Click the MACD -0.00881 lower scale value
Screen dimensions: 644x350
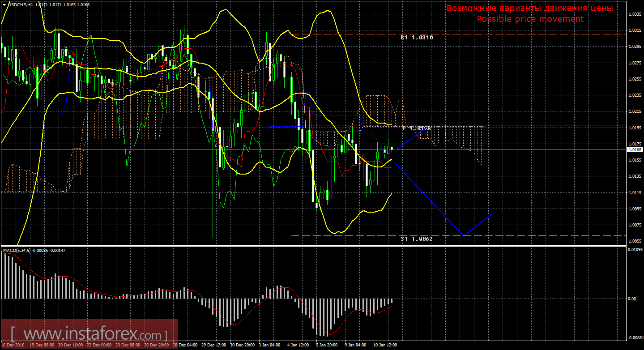coord(634,338)
